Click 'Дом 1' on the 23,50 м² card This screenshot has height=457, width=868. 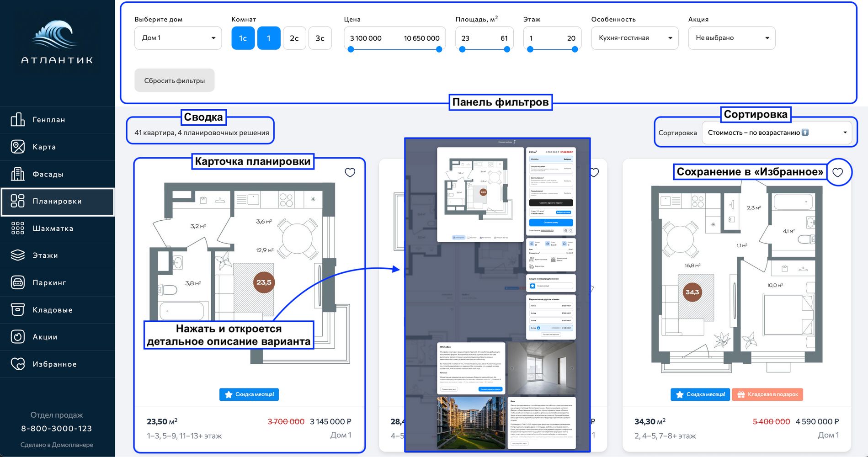point(341,435)
